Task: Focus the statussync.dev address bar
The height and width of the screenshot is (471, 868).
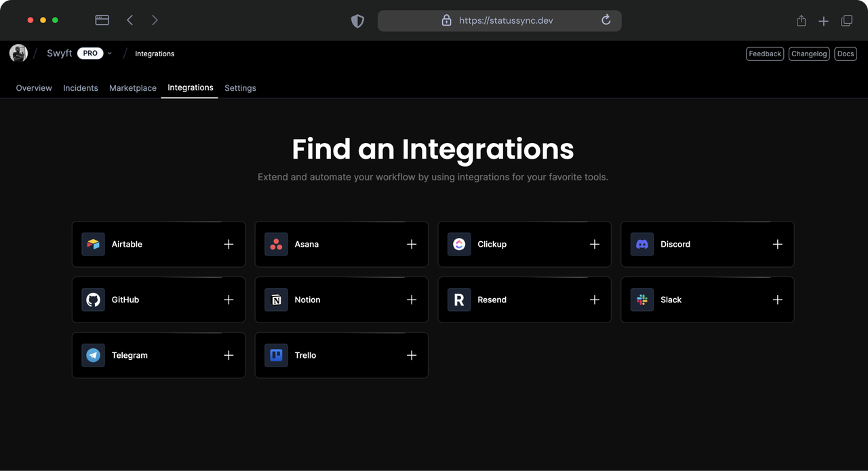Action: (x=500, y=20)
